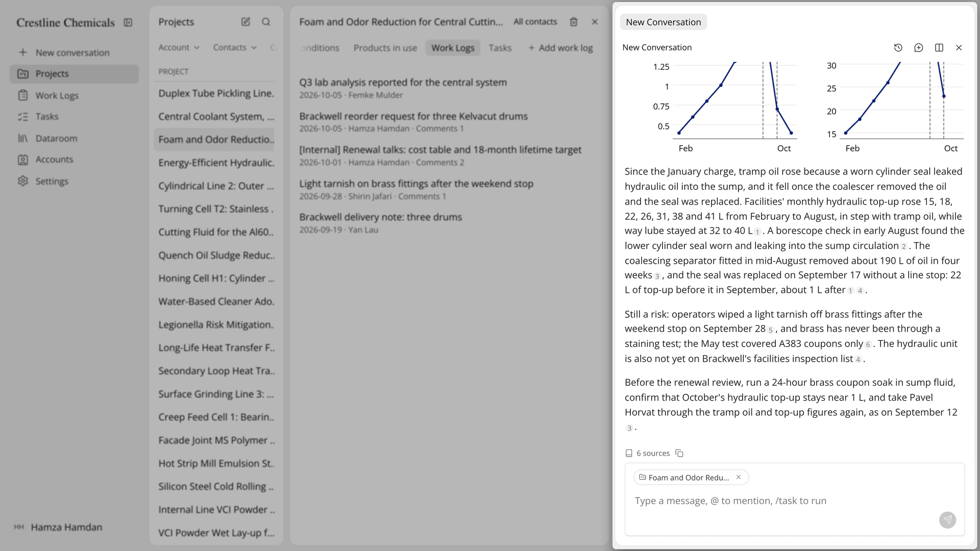This screenshot has height=551, width=980.
Task: Open Dataroom in left sidebar
Action: tap(74, 138)
